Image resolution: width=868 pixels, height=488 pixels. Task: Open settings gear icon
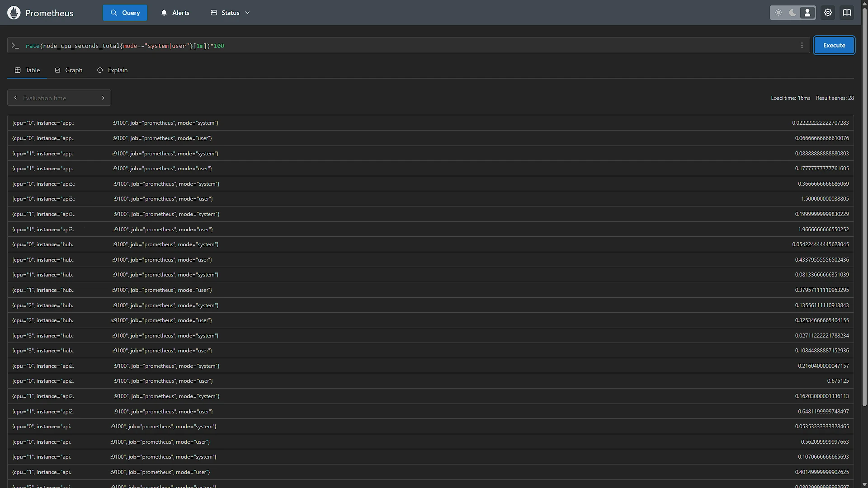pos(828,13)
